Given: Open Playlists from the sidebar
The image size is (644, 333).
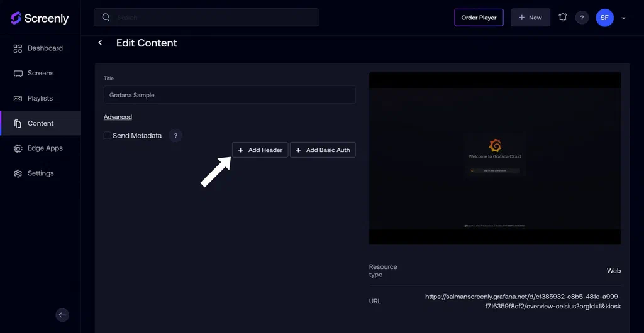Looking at the screenshot, I should click(40, 99).
